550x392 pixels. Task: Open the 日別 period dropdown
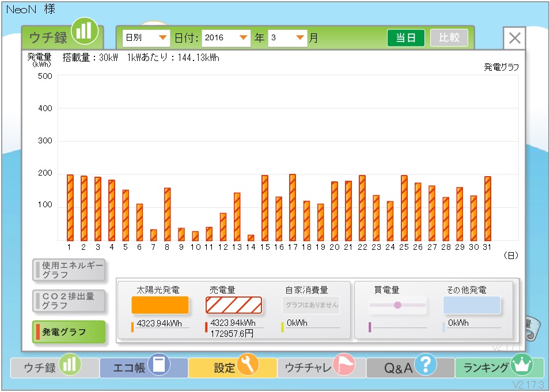[x=146, y=38]
